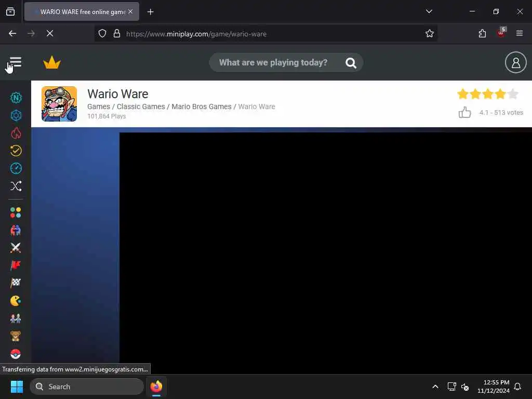532x399 pixels.
Task: Click the 'Games' breadcrumb link
Action: [x=99, y=107]
